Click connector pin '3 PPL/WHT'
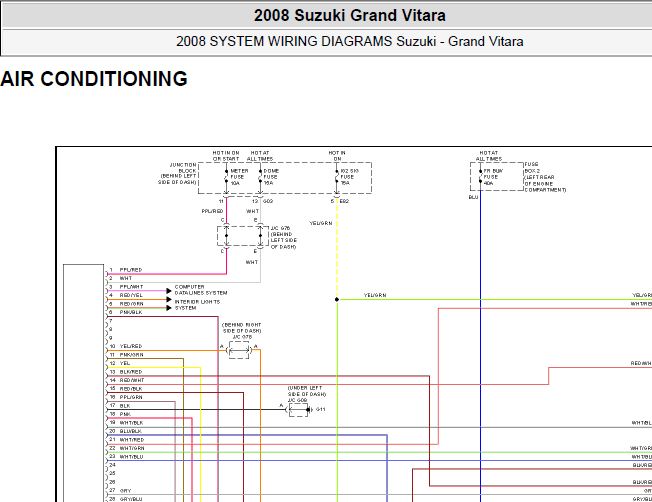Screen dimensions: 652x502 (126, 287)
